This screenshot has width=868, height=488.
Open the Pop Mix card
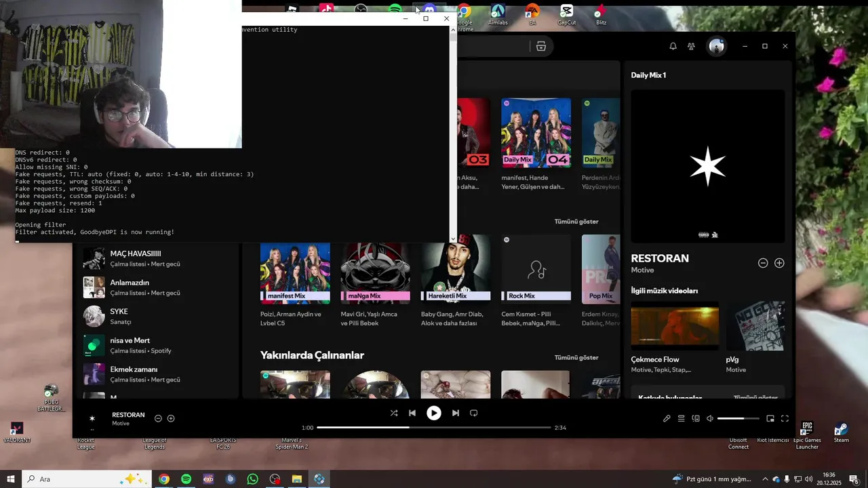click(x=601, y=281)
